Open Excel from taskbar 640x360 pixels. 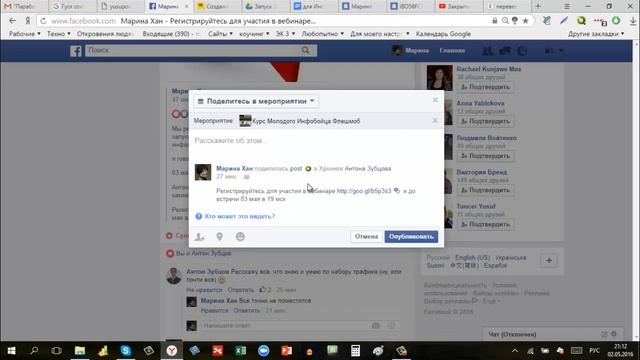coord(240,351)
